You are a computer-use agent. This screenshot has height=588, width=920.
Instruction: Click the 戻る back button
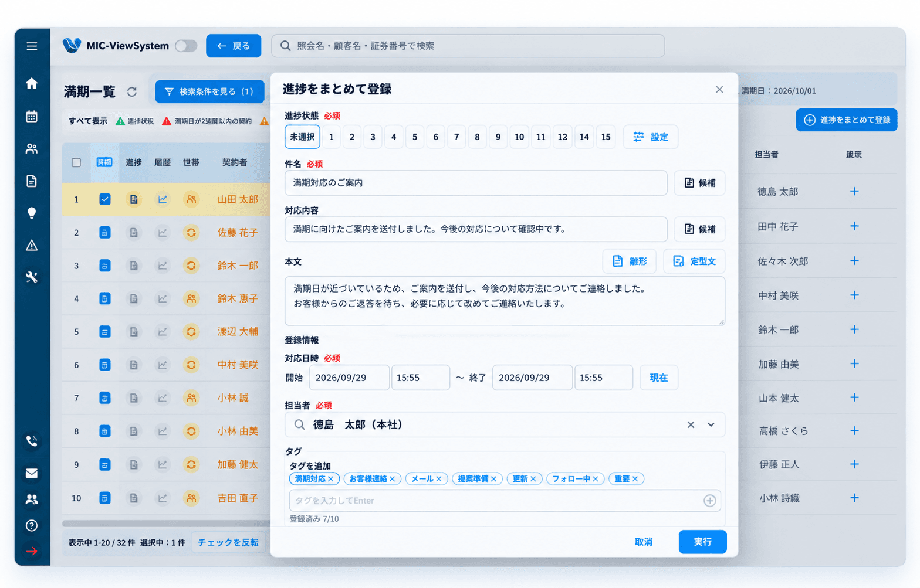click(234, 46)
